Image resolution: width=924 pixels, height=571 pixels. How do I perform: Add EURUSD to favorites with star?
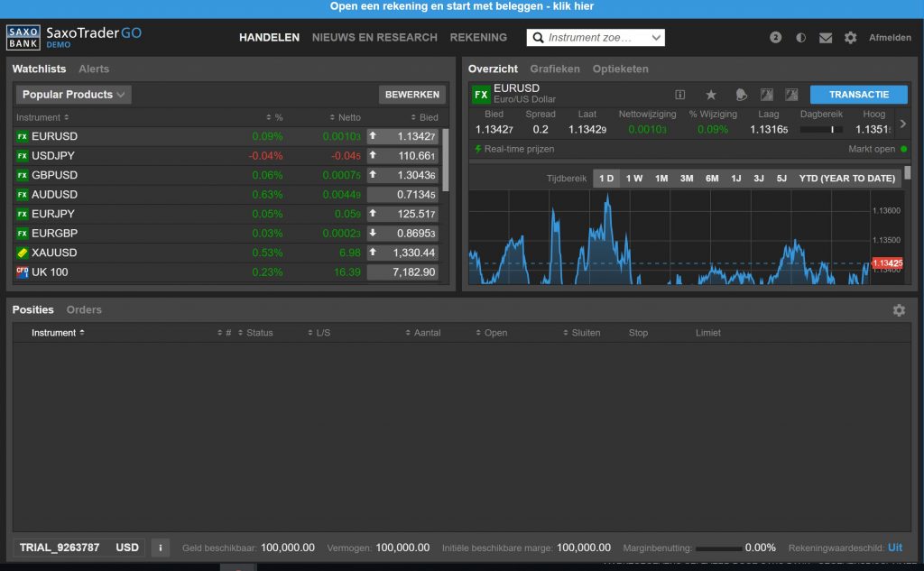pos(711,95)
